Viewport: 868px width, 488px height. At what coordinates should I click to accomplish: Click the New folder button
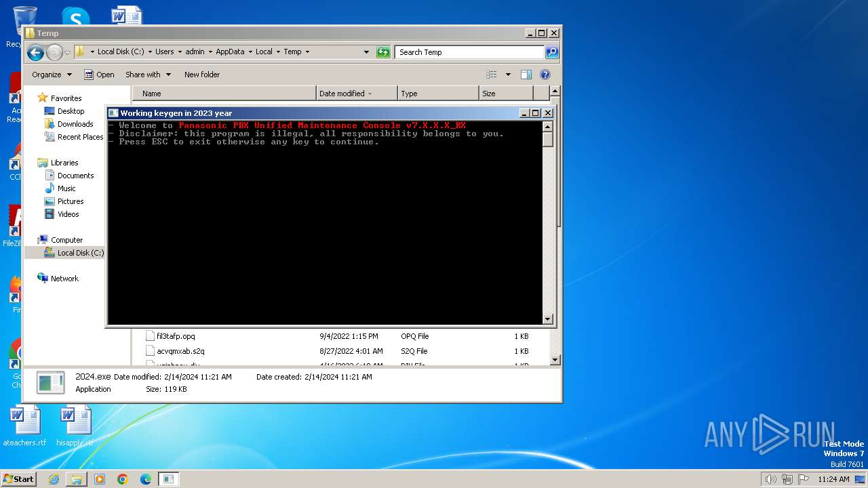pos(202,75)
